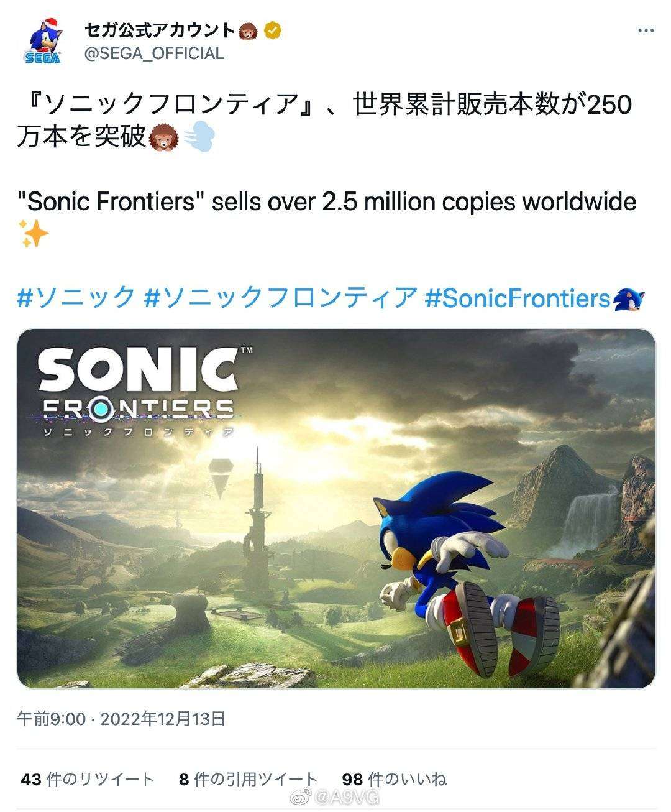
Task: Open the three-dot more options menu
Action: coord(646,30)
